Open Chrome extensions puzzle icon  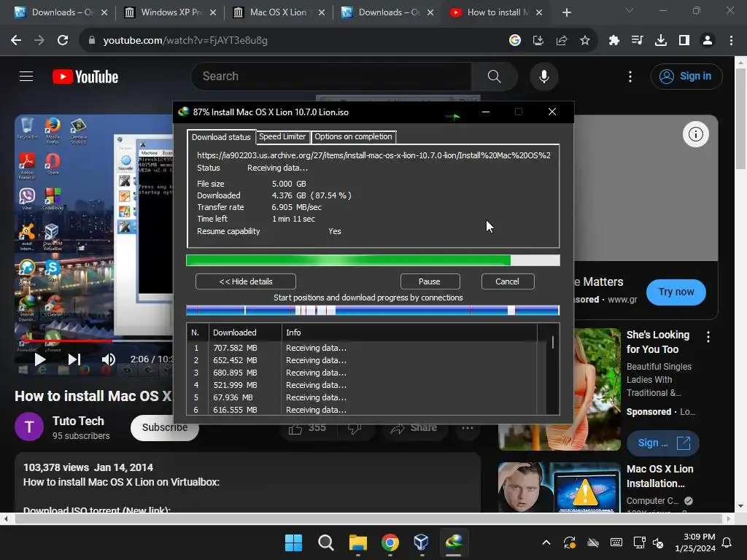click(614, 41)
